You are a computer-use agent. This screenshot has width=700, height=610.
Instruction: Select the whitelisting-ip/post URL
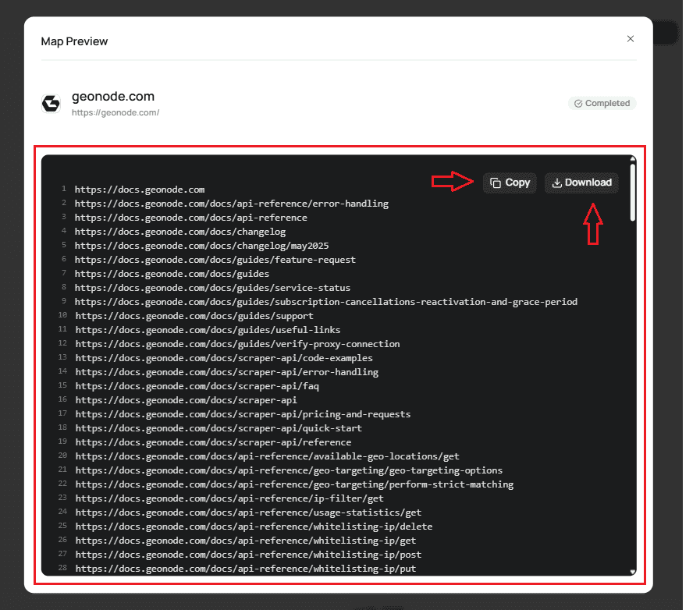coord(248,555)
